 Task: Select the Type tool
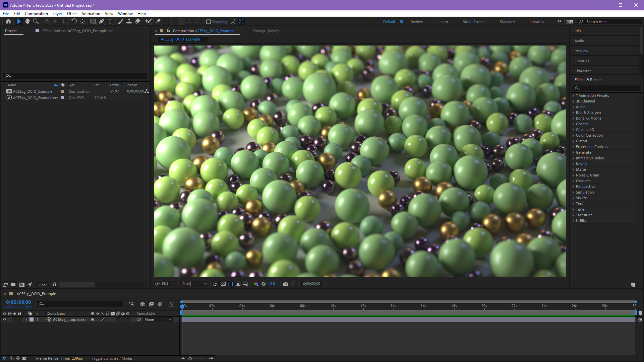110,21
